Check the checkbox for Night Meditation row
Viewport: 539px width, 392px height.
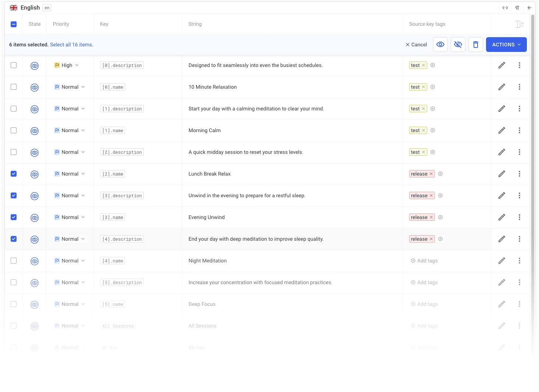tap(14, 261)
